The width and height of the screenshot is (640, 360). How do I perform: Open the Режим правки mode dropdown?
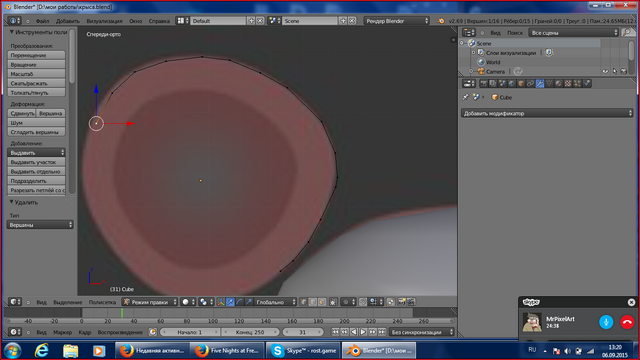(150, 302)
